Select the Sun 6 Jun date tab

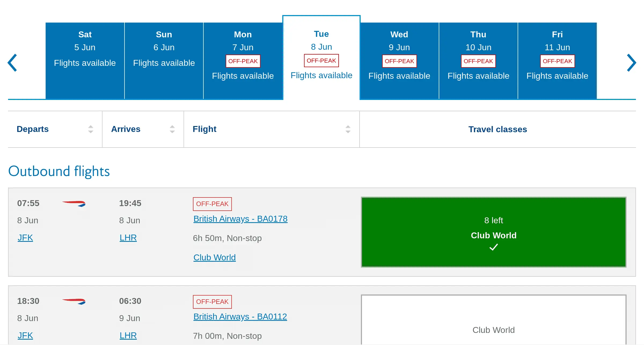tap(164, 61)
